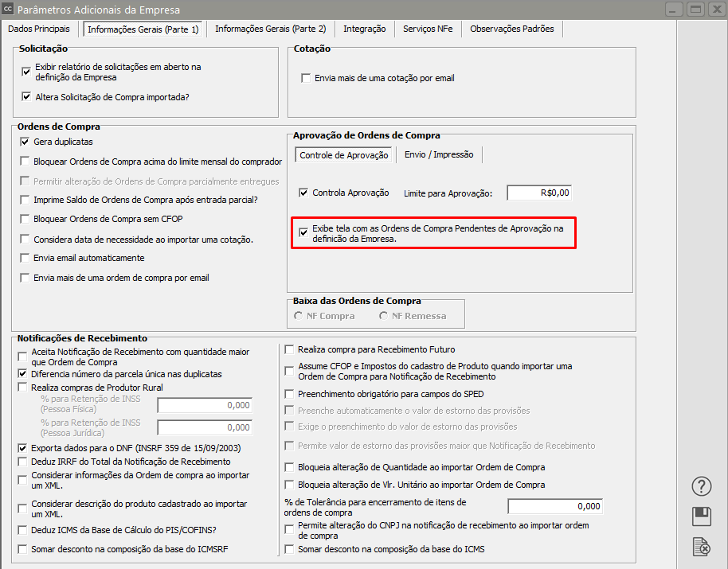Open the Integração tab
Image resolution: width=728 pixels, height=569 pixels.
[x=364, y=29]
